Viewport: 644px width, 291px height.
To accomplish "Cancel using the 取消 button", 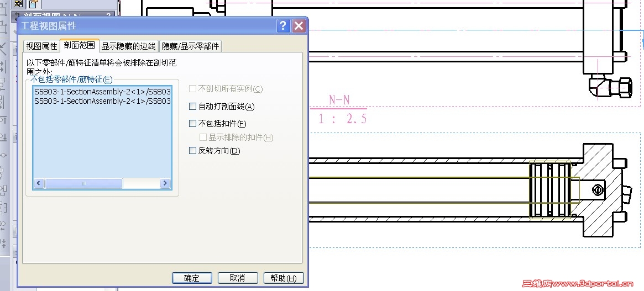I will 237,278.
